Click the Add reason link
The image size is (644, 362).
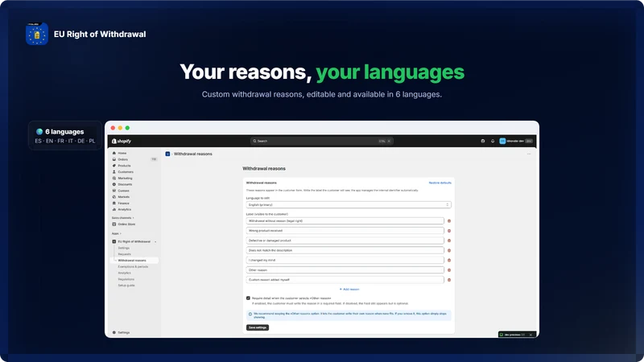click(349, 290)
